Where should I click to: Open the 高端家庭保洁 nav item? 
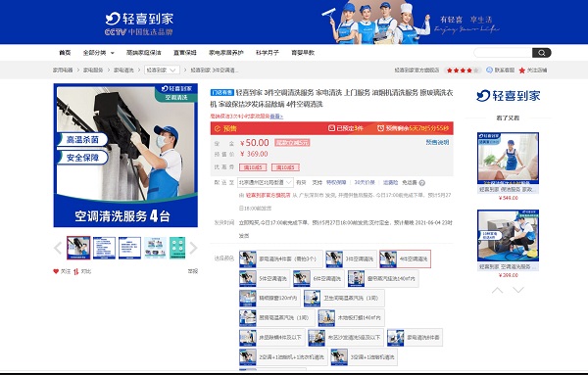point(144,53)
